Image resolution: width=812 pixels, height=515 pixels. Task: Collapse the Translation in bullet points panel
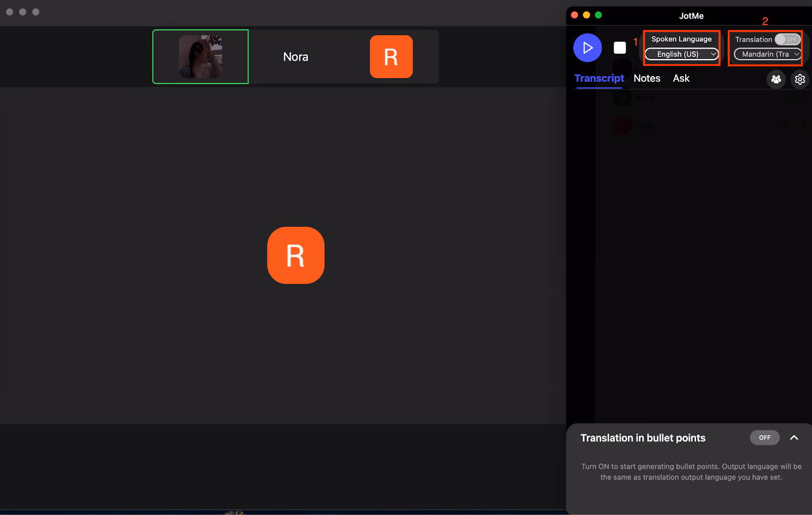click(794, 437)
